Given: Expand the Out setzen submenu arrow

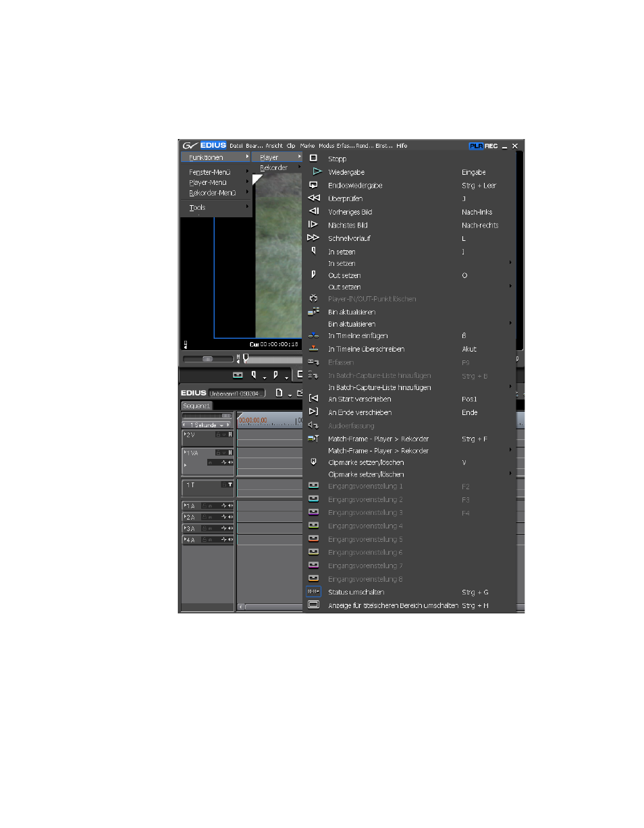Looking at the screenshot, I should pyautogui.click(x=510, y=286).
